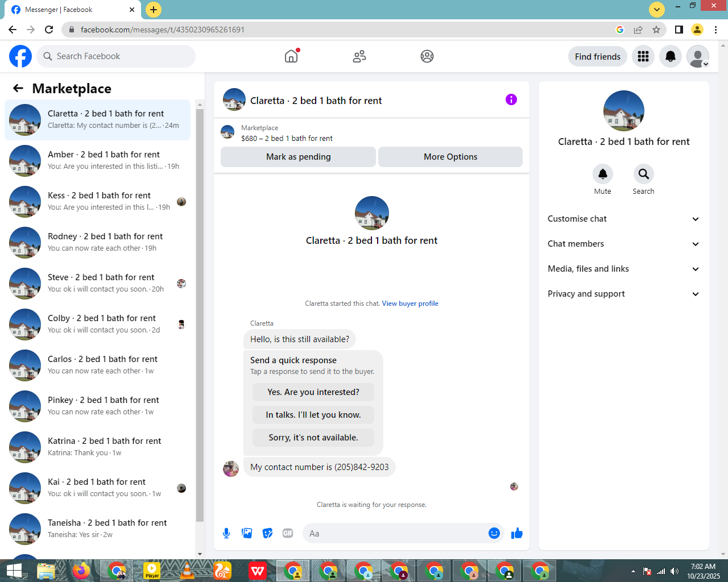Send a thumbs-up like
This screenshot has height=582, width=728.
click(517, 533)
